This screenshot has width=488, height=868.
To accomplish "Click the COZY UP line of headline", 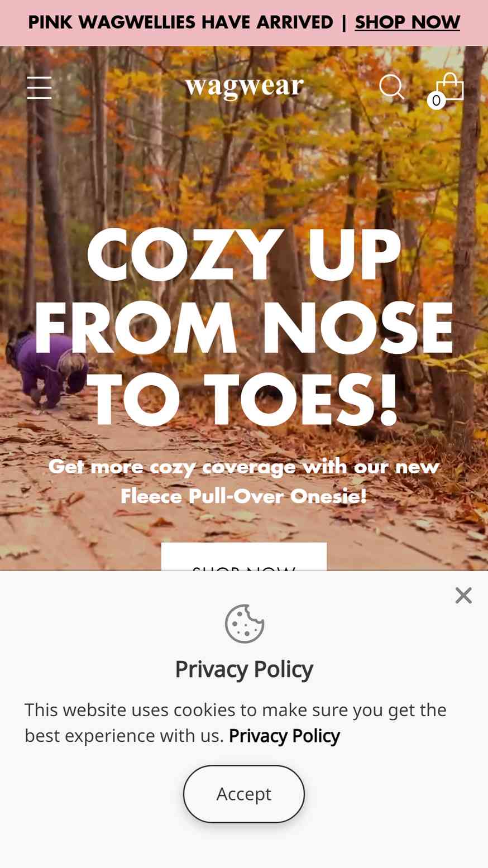I will [x=244, y=255].
